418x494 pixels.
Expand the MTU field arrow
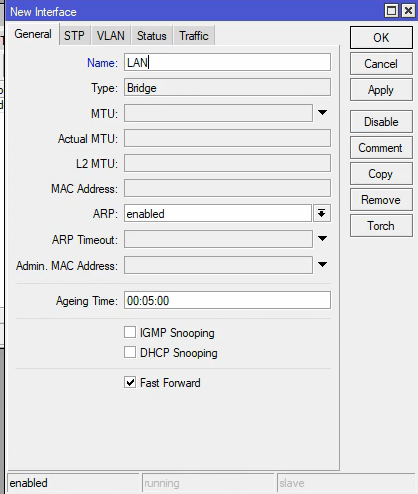[322, 113]
